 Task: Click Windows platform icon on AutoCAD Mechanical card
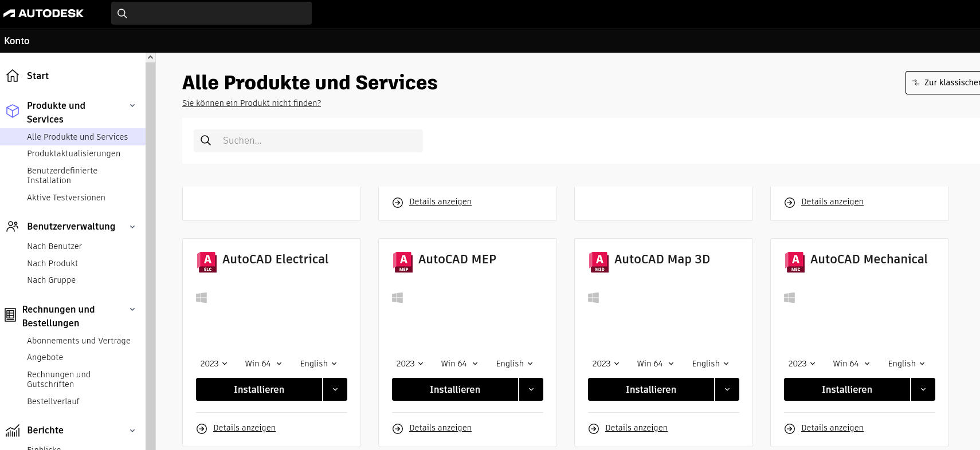tap(789, 298)
